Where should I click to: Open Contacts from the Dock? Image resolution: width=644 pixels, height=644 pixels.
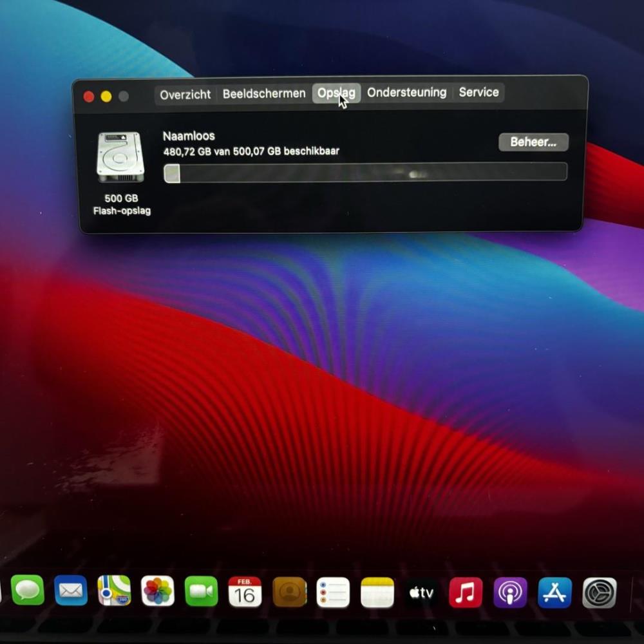pyautogui.click(x=290, y=592)
